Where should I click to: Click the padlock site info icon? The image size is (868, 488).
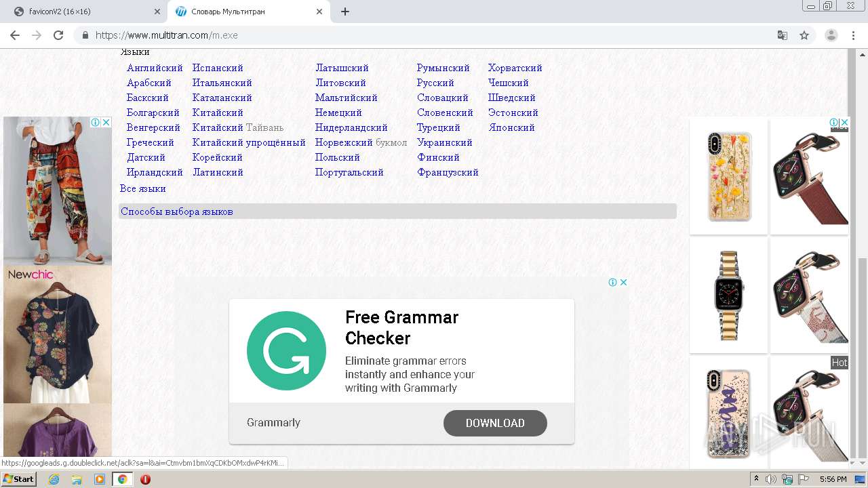[85, 35]
